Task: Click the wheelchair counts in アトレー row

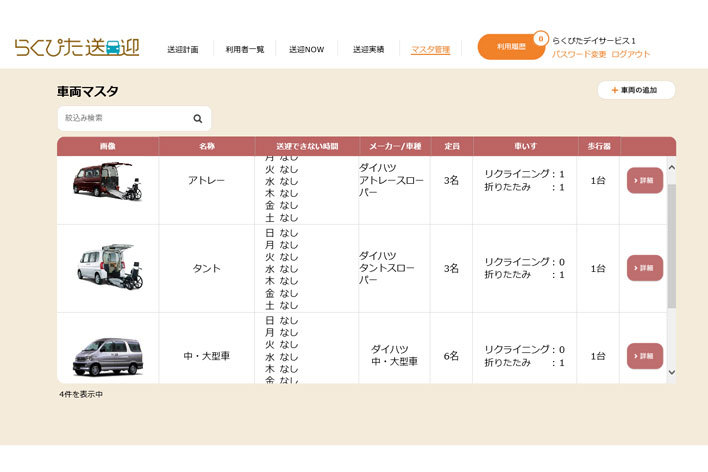Action: pos(524,180)
